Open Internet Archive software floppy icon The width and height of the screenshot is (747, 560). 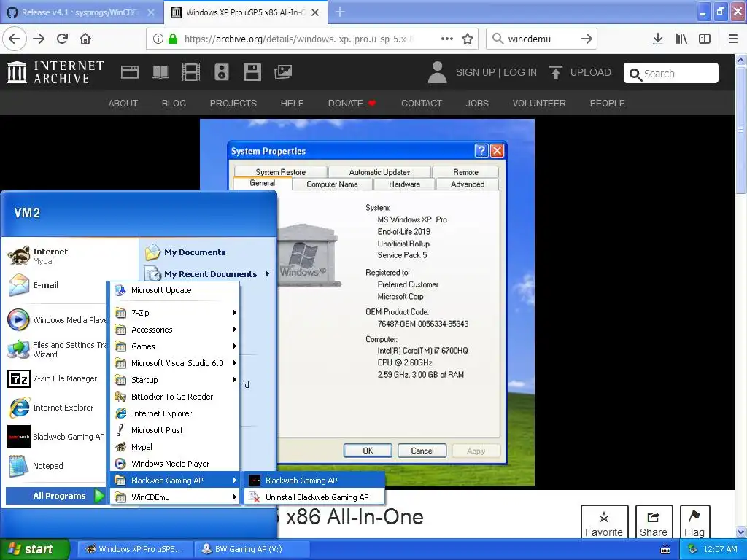pos(252,72)
